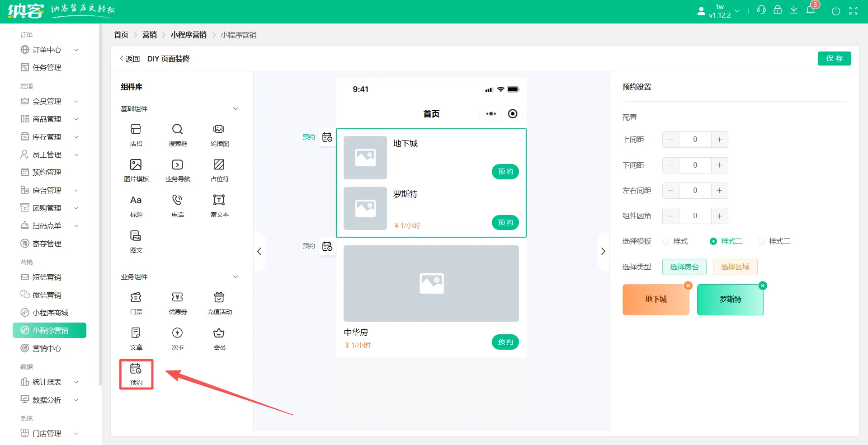Image resolution: width=868 pixels, height=445 pixels.
Task: Select the 轮播图 carousel component
Action: tap(219, 134)
